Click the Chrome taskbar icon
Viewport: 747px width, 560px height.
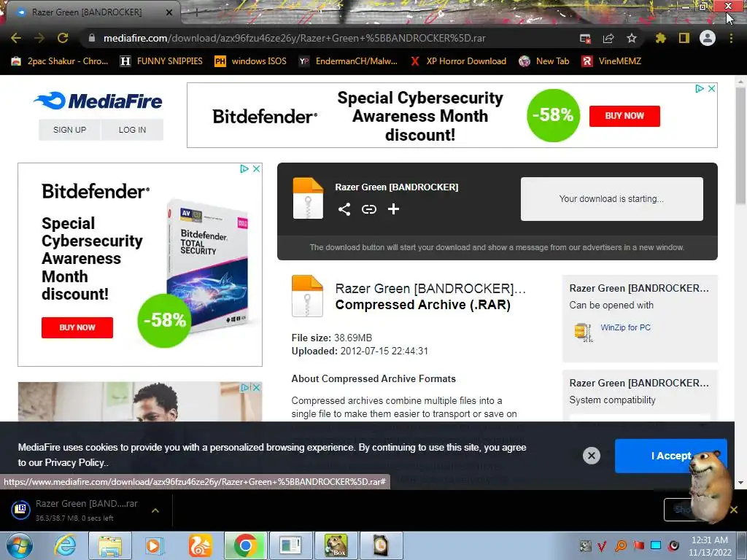click(245, 545)
